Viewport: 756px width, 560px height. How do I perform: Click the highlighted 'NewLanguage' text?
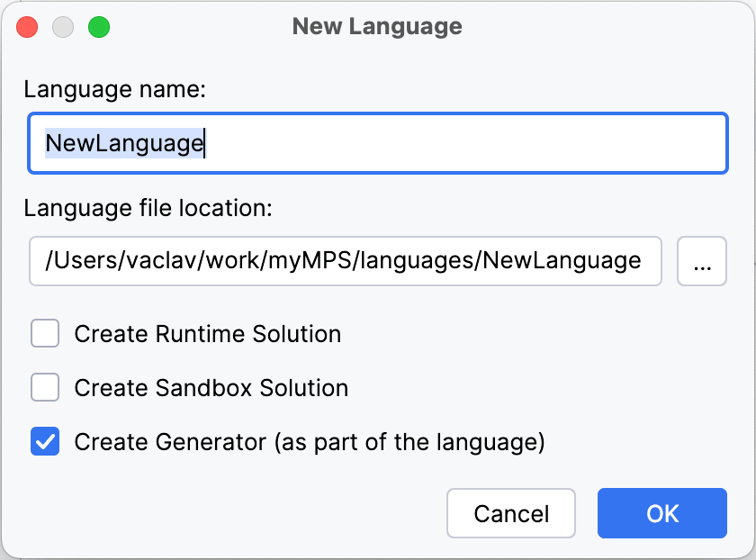click(x=124, y=143)
